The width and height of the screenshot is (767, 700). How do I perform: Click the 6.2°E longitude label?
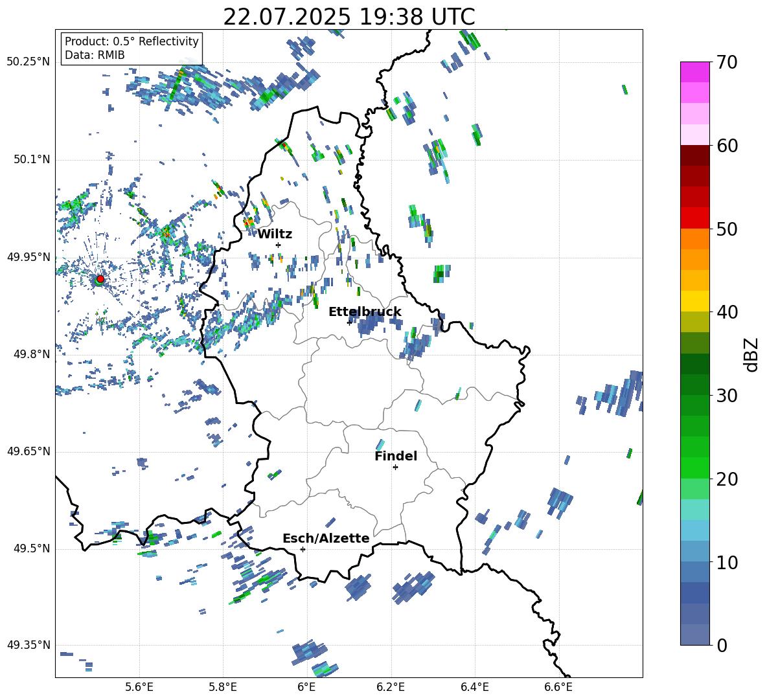[x=391, y=688]
